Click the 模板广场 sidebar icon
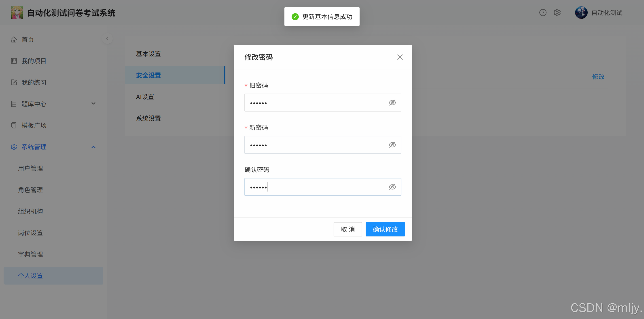Screen dimensions: 644x319 (x=14, y=125)
